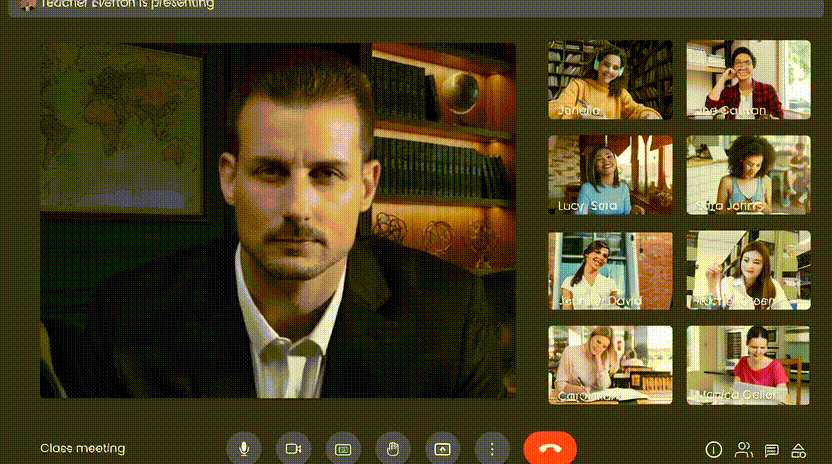This screenshot has width=832, height=464.
Task: Select Lucy Sota's video tile
Action: 610,175
